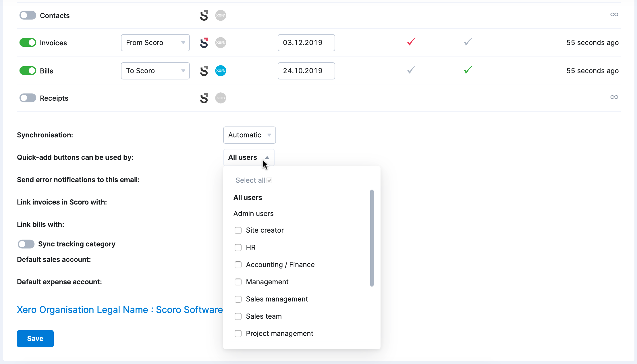Enable the Receipts sync toggle
This screenshot has height=364, width=637.
28,98
